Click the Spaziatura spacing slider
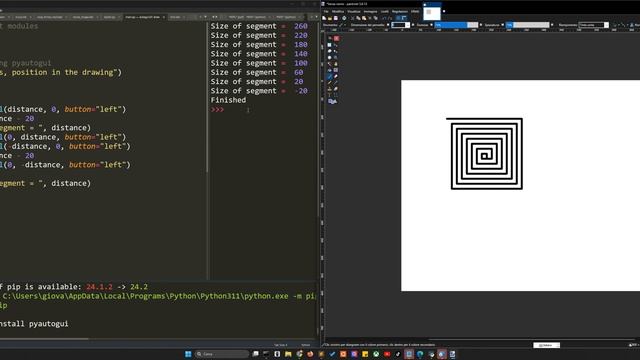 click(x=528, y=25)
